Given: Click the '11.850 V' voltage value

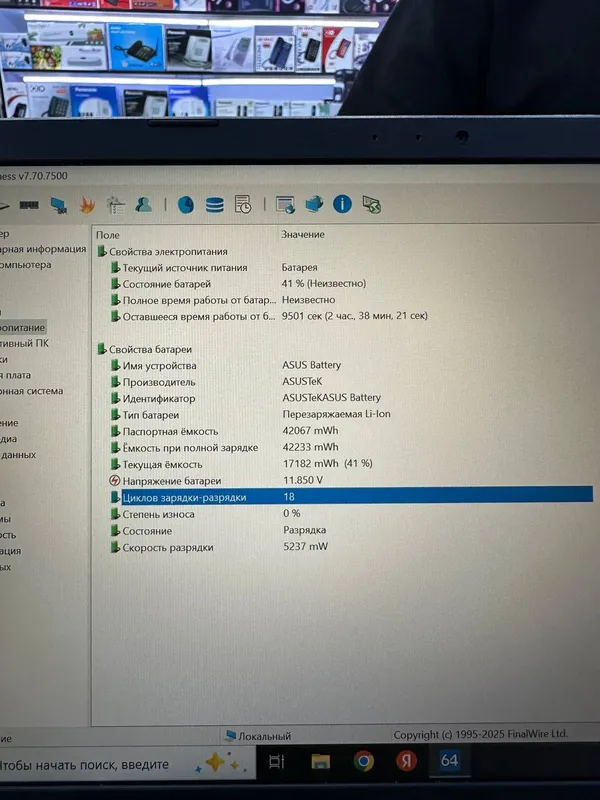Looking at the screenshot, I should [x=303, y=480].
